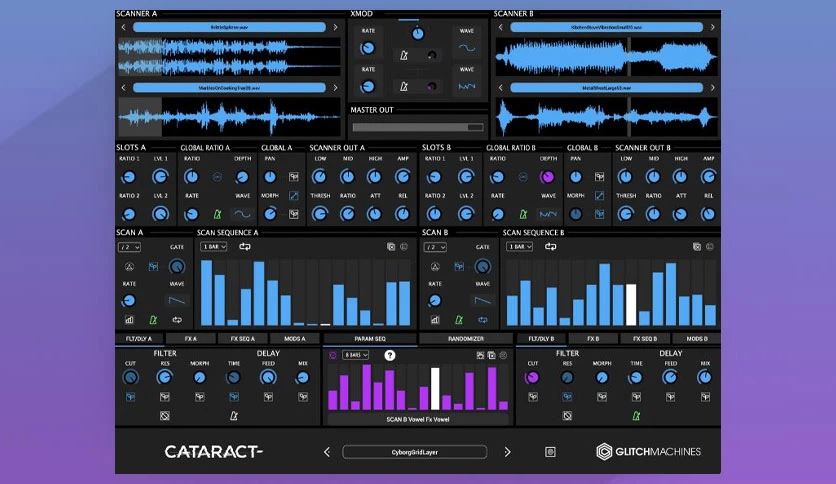Open the 8 BARS dropdown in Param Seq

tap(355, 355)
